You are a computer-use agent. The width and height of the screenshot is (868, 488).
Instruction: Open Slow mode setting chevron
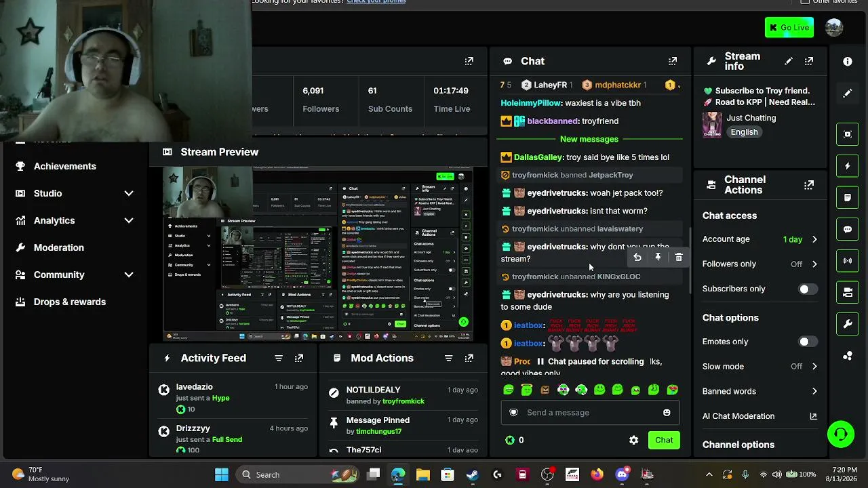814,367
